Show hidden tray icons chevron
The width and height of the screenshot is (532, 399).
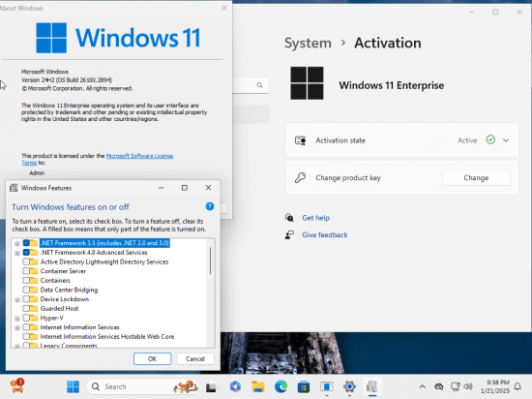point(422,386)
